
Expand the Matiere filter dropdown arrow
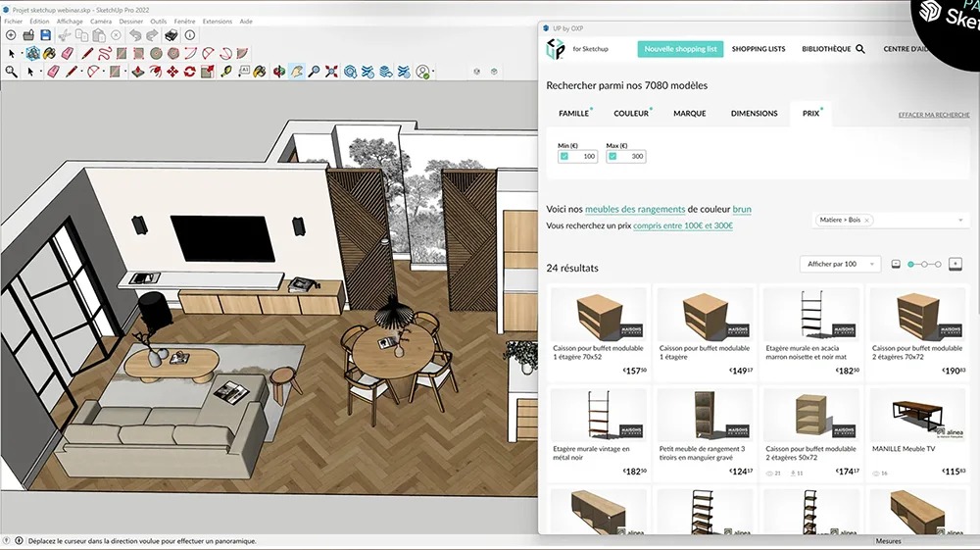tap(960, 220)
